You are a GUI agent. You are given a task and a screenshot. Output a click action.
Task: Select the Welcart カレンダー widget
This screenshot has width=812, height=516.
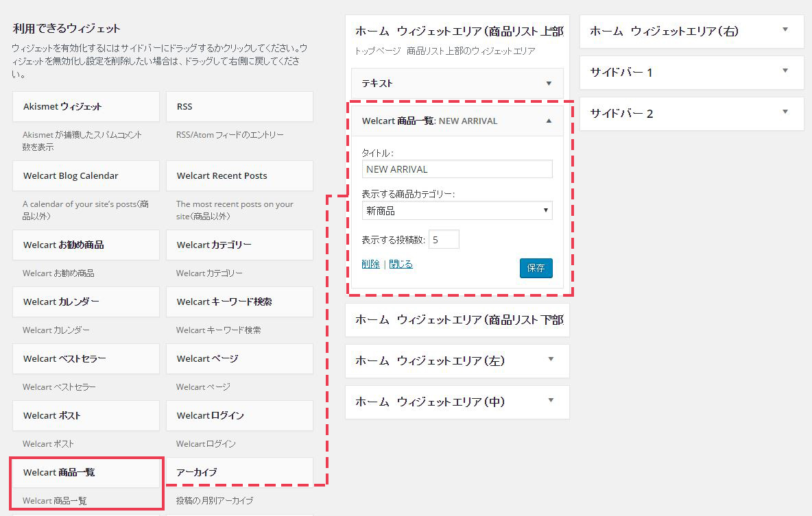pos(86,302)
